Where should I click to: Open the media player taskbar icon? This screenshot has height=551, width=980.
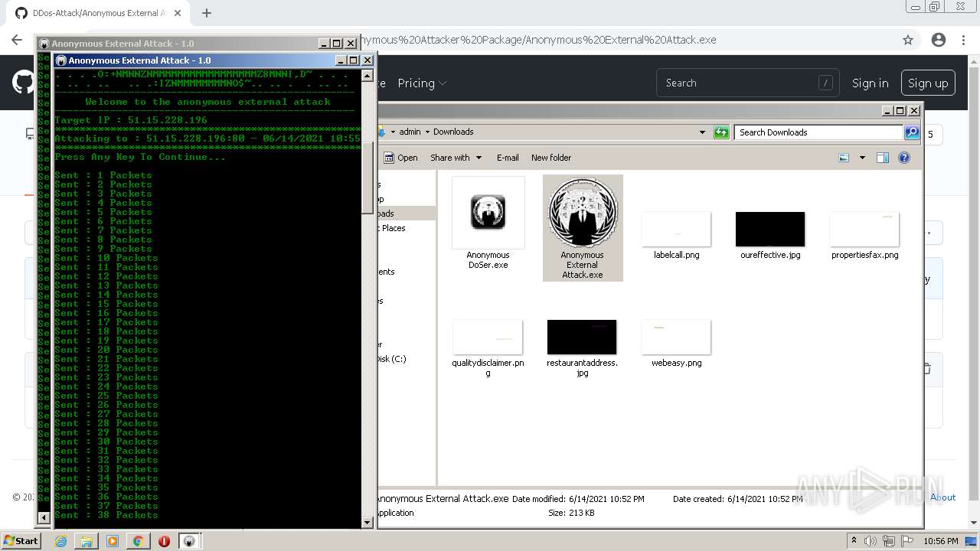pyautogui.click(x=113, y=541)
